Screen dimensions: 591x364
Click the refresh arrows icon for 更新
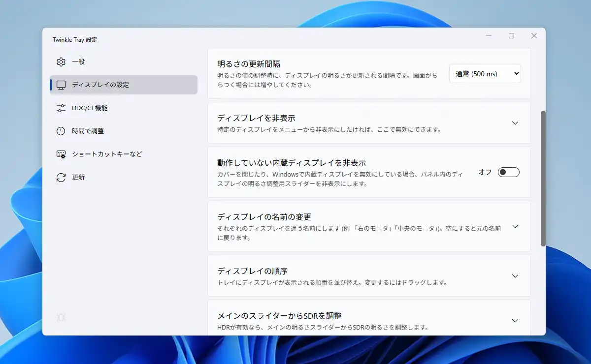(x=61, y=178)
